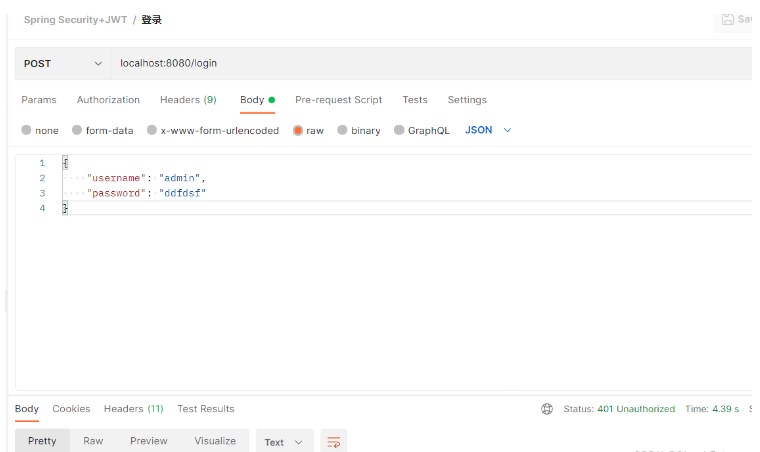Click the "admin" value in the editor
This screenshot has height=452, width=760.
pos(179,178)
